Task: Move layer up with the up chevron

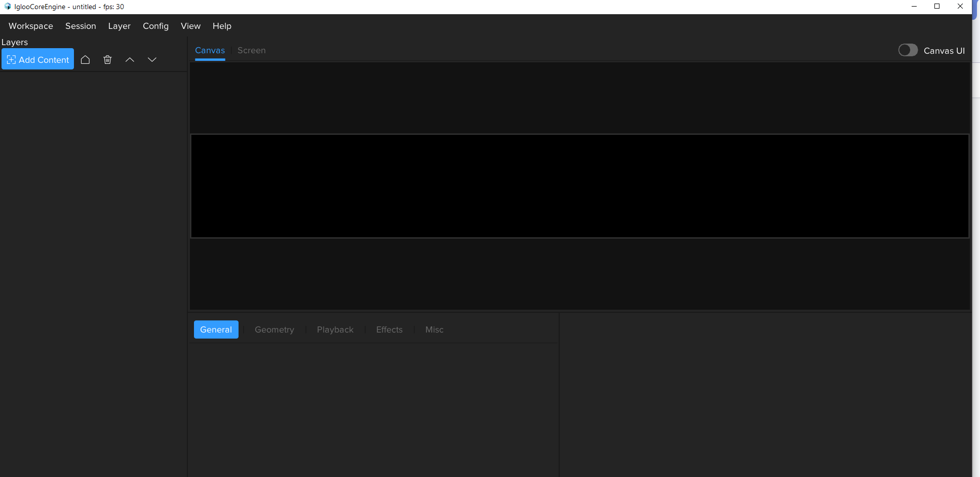Action: point(130,60)
